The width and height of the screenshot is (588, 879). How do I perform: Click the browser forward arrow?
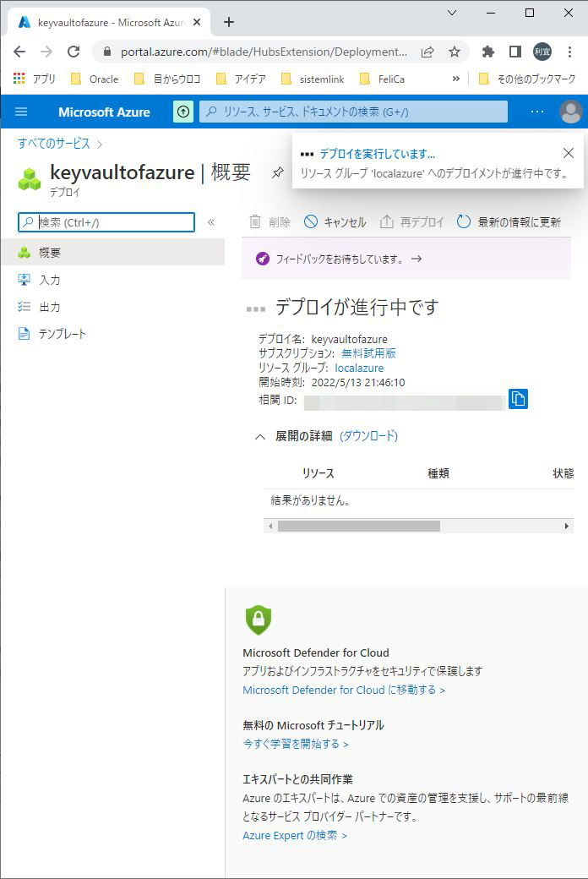(x=46, y=52)
